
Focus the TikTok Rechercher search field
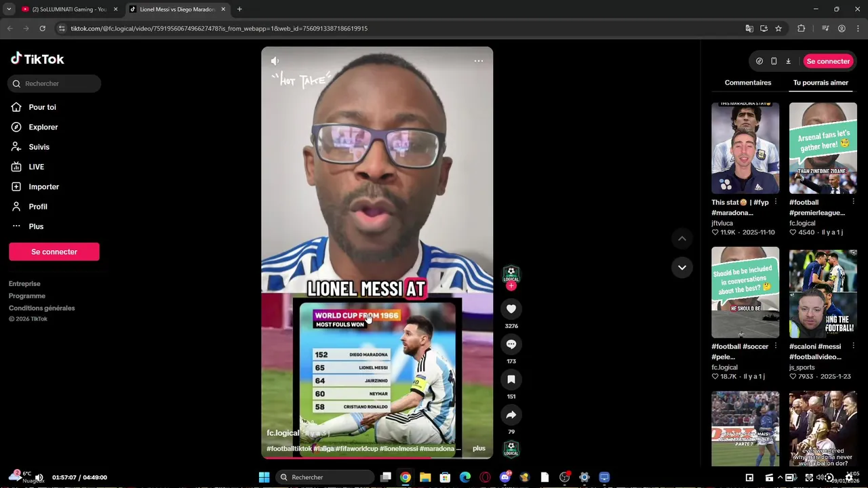[x=54, y=83]
